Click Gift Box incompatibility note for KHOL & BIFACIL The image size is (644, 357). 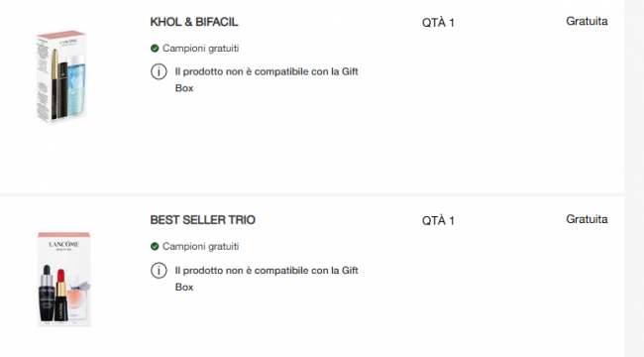coord(267,79)
